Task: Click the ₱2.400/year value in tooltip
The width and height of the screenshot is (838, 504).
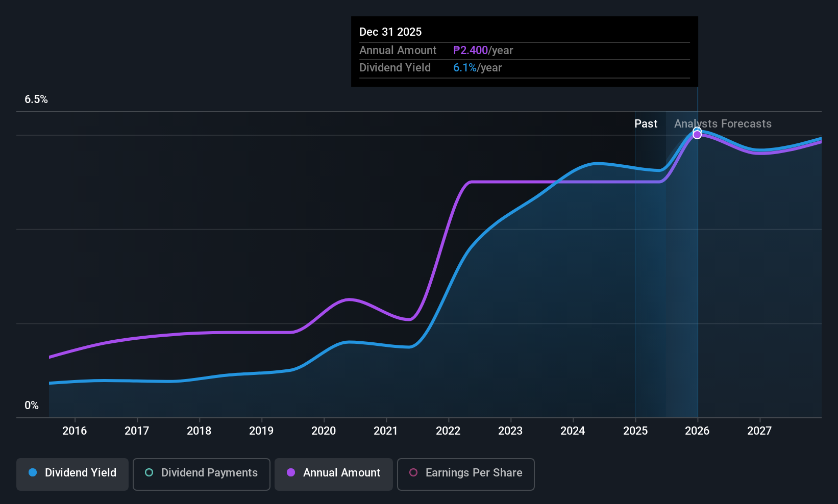Action: (483, 51)
